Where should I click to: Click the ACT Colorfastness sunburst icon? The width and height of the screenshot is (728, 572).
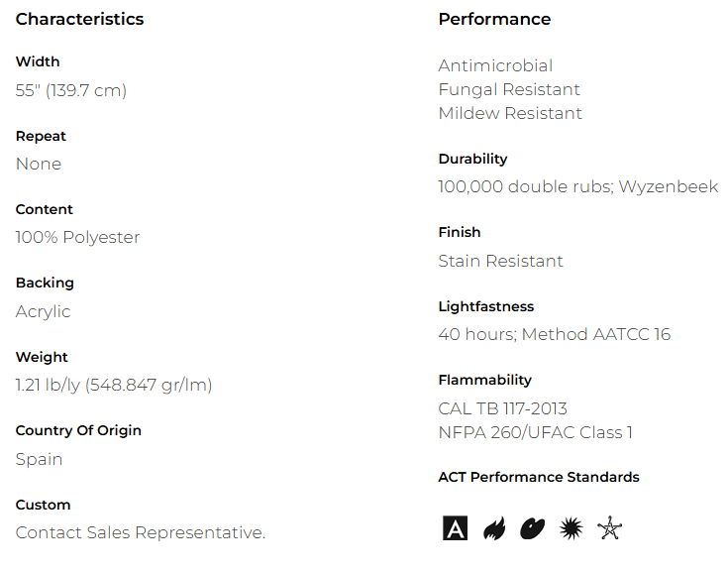tap(571, 528)
